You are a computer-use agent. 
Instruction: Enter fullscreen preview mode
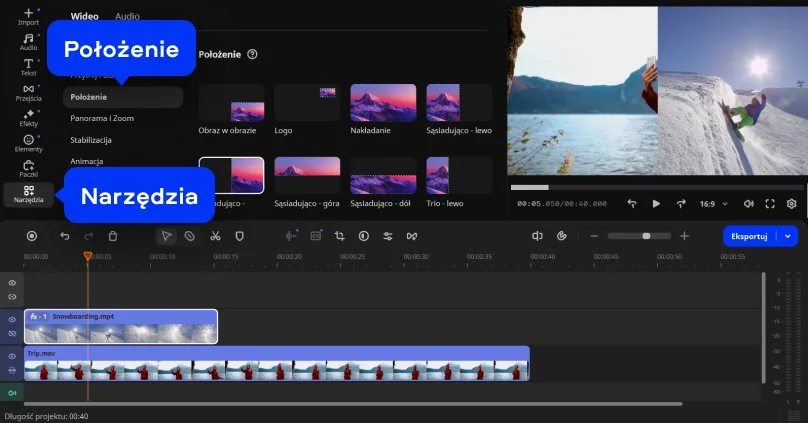pos(770,204)
